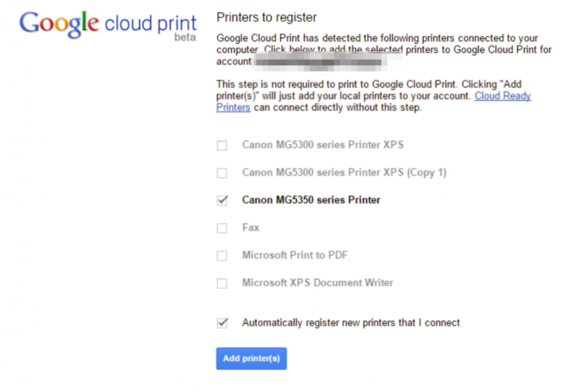Image resolution: width=584 pixels, height=392 pixels.
Task: Enable the Fax printer checkbox
Action: tap(222, 228)
